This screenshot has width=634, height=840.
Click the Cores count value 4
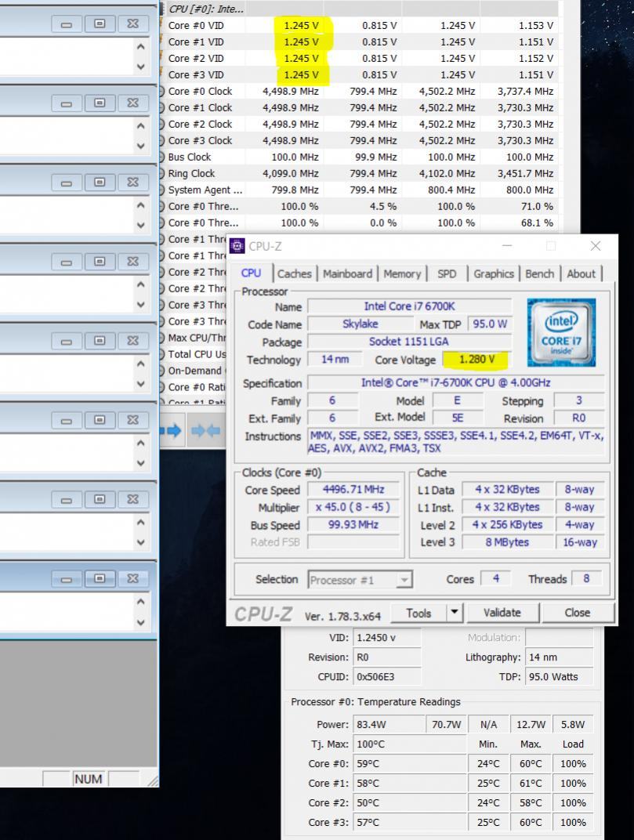point(496,578)
